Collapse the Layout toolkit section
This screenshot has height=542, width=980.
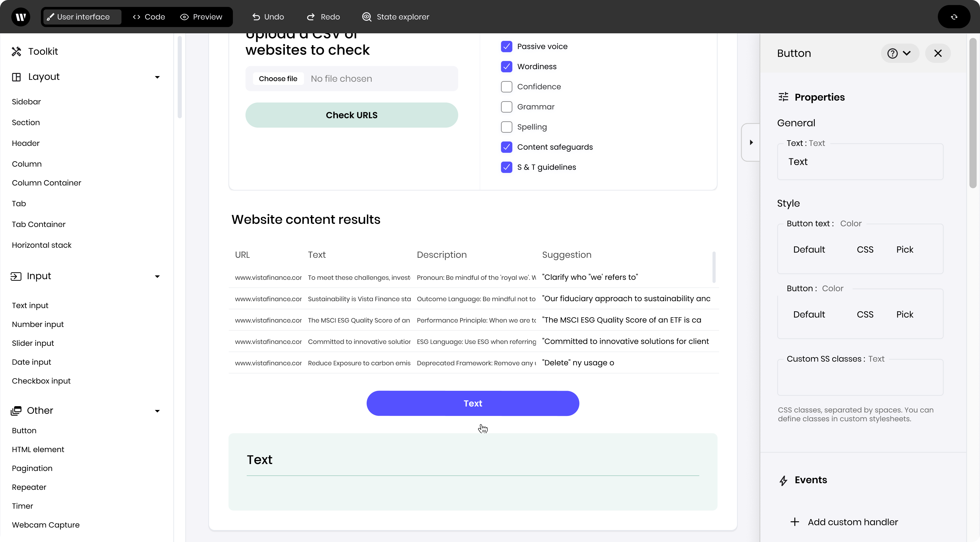coord(157,77)
